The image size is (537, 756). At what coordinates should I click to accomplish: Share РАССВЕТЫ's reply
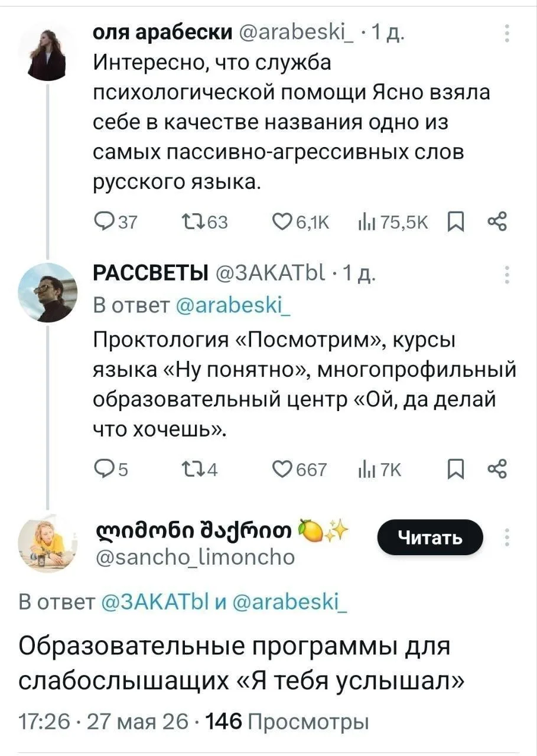[494, 470]
